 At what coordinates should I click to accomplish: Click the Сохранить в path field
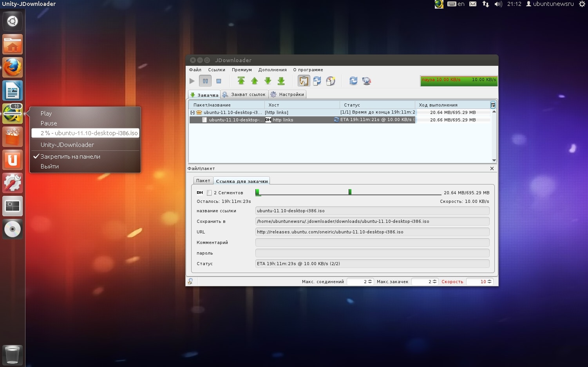[x=372, y=221]
